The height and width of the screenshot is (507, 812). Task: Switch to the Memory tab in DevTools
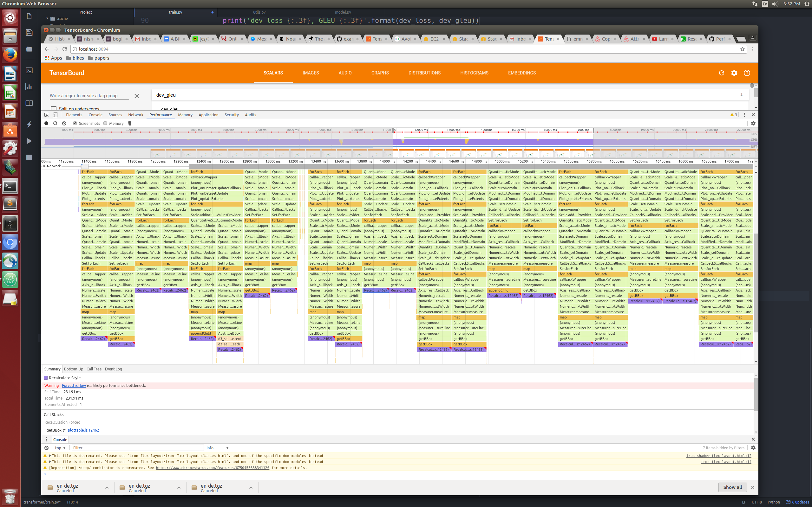click(x=185, y=115)
